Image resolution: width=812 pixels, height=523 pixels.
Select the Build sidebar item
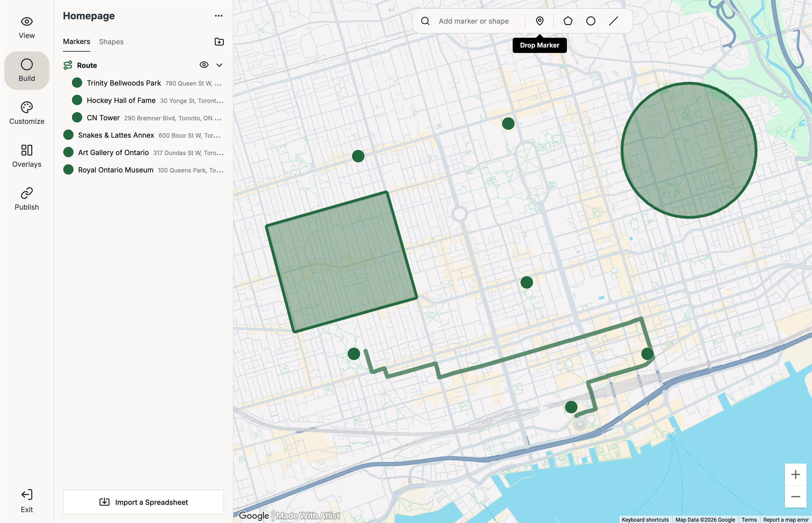click(27, 71)
